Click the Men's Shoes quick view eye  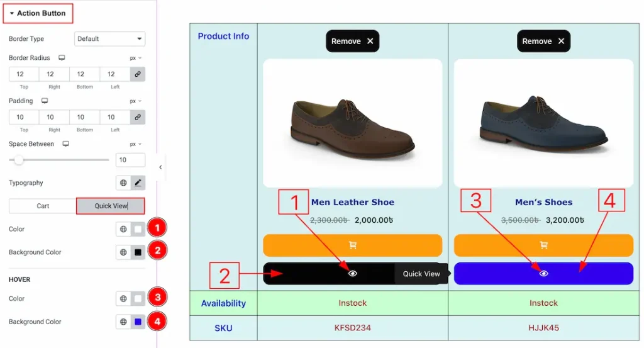(x=543, y=274)
